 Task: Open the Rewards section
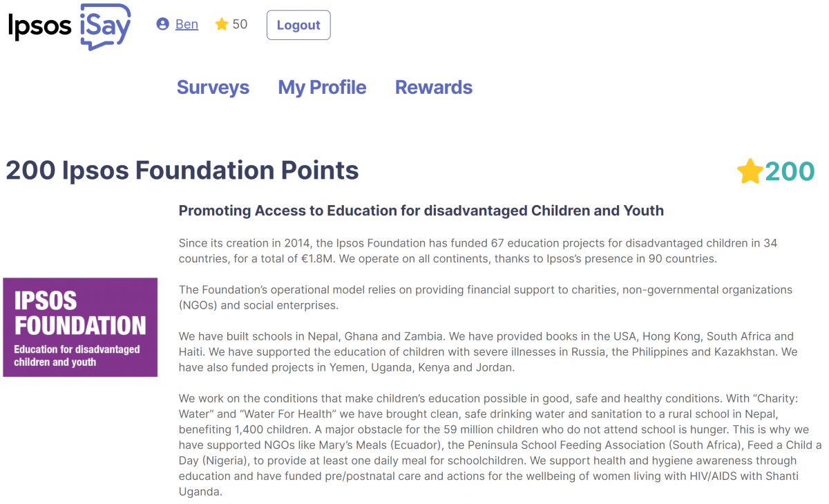433,87
